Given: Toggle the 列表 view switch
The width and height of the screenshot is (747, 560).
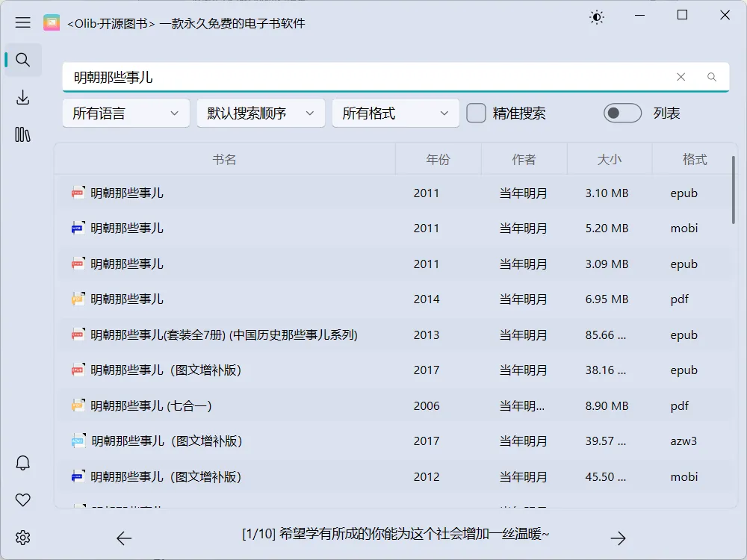Looking at the screenshot, I should coord(622,113).
